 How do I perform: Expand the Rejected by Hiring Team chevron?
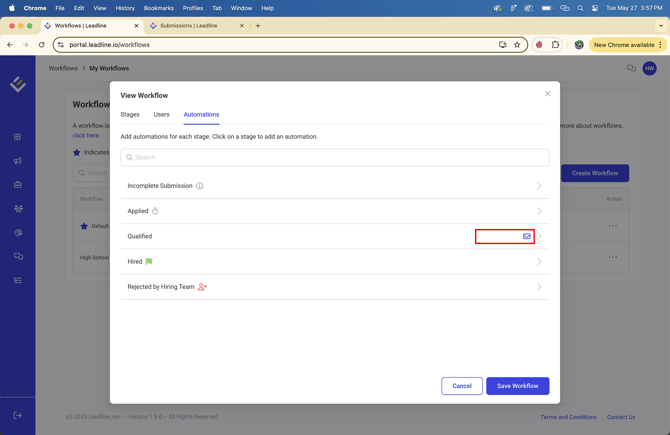539,287
